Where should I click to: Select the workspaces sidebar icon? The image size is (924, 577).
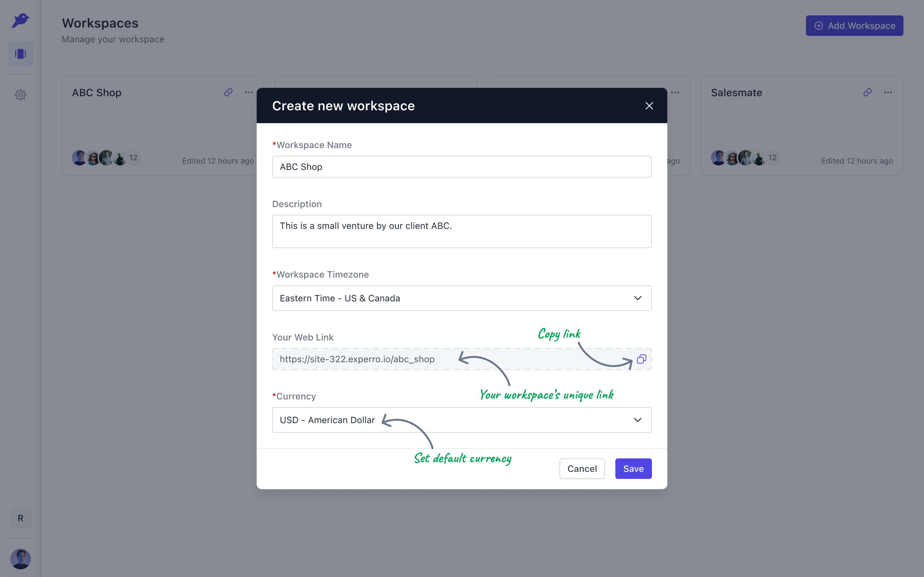coord(20,54)
